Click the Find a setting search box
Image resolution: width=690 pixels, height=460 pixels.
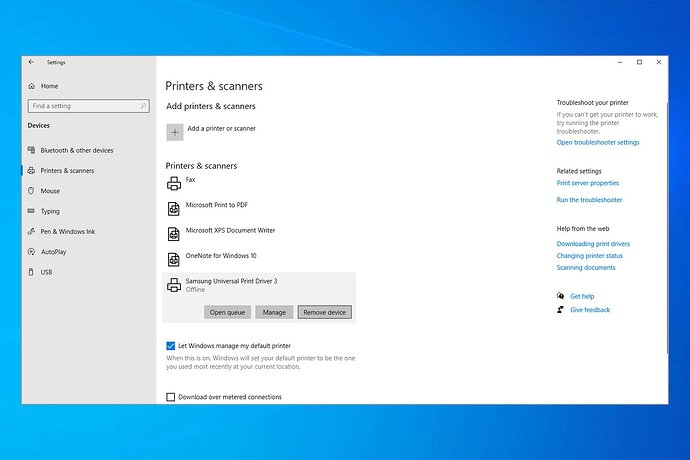88,106
